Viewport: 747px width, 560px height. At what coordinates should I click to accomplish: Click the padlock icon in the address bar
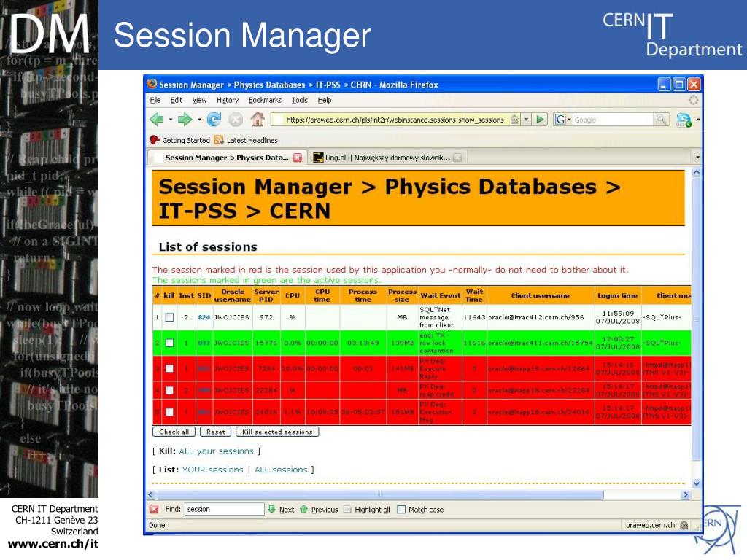[514, 119]
